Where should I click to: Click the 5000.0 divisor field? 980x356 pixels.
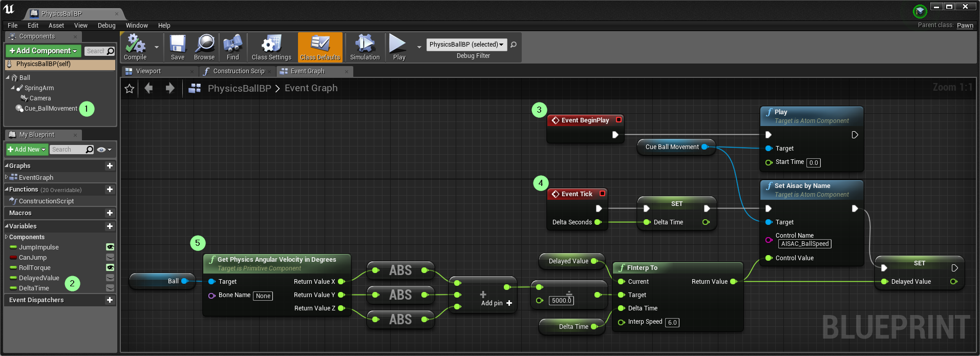[x=562, y=301]
